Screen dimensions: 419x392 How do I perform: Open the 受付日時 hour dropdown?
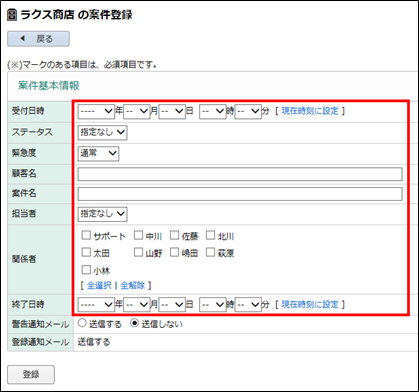pyautogui.click(x=213, y=111)
